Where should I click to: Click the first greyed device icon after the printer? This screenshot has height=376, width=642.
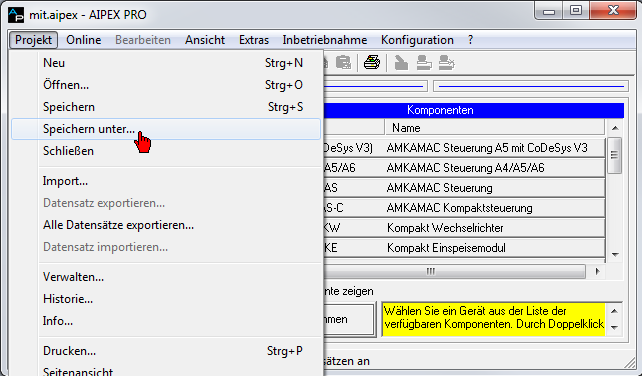pyautogui.click(x=401, y=63)
